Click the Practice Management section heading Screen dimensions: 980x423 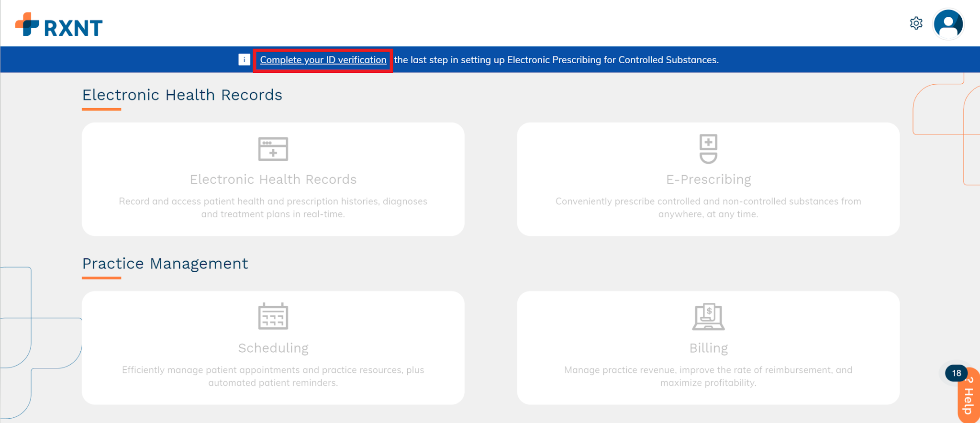tap(165, 264)
